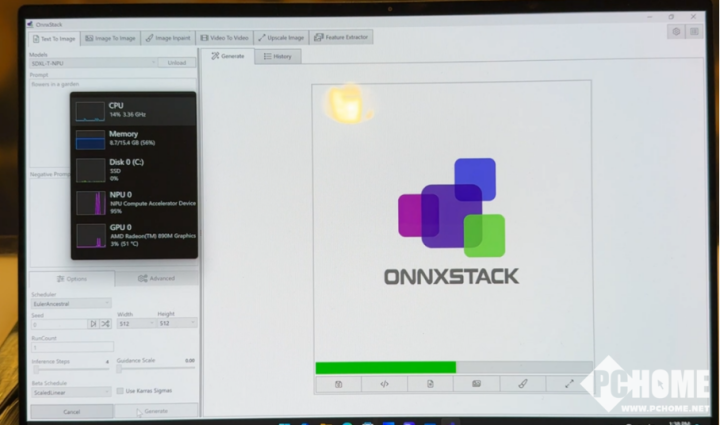Click the save image icon below preview
720x425 pixels.
[338, 384]
